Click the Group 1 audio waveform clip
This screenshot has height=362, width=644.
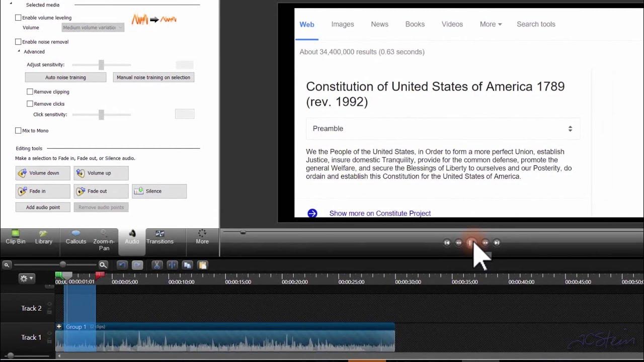[225, 341]
